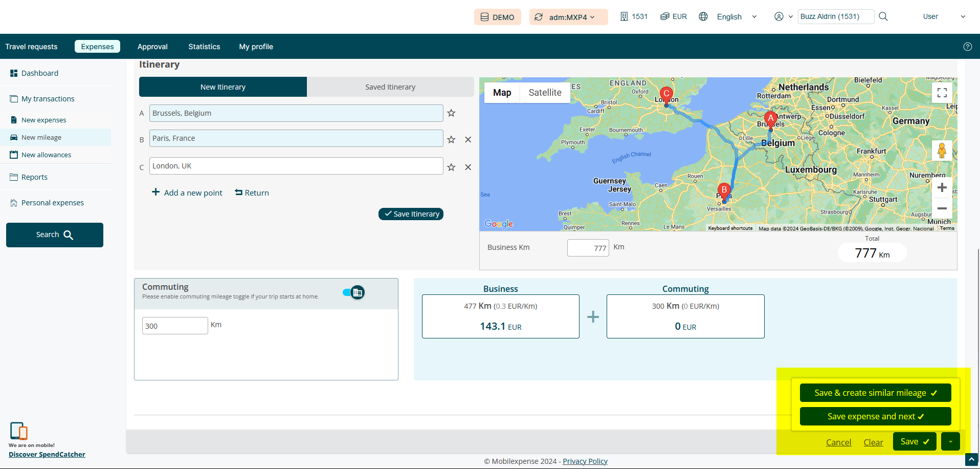980x469 pixels.
Task: Select the Street View pegman icon
Action: 942,151
